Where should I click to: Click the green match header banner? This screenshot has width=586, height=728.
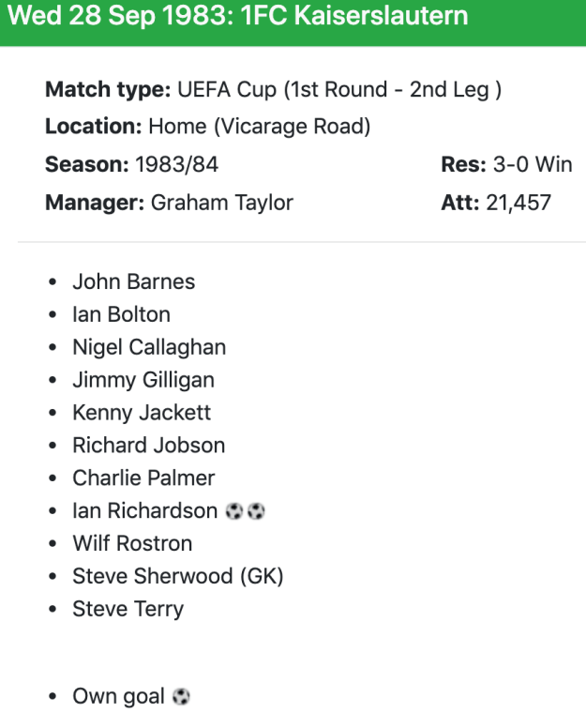coord(293,23)
